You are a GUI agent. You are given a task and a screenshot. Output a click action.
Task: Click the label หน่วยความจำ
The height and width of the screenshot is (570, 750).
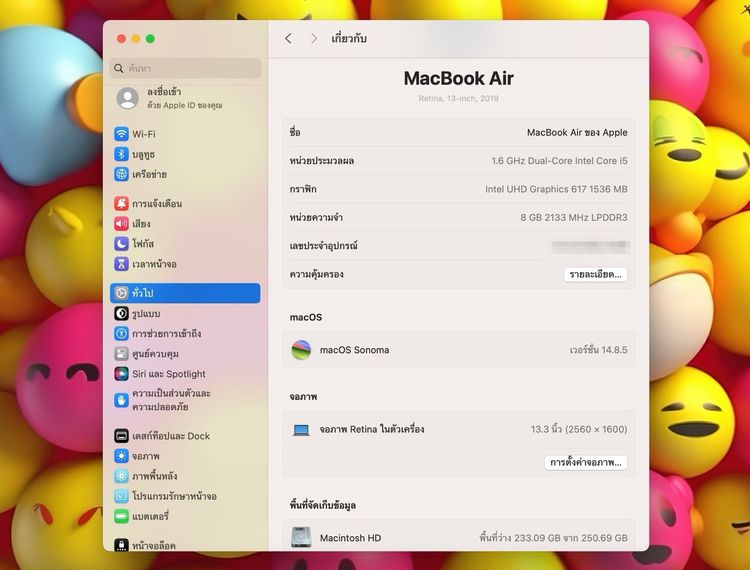(316, 218)
